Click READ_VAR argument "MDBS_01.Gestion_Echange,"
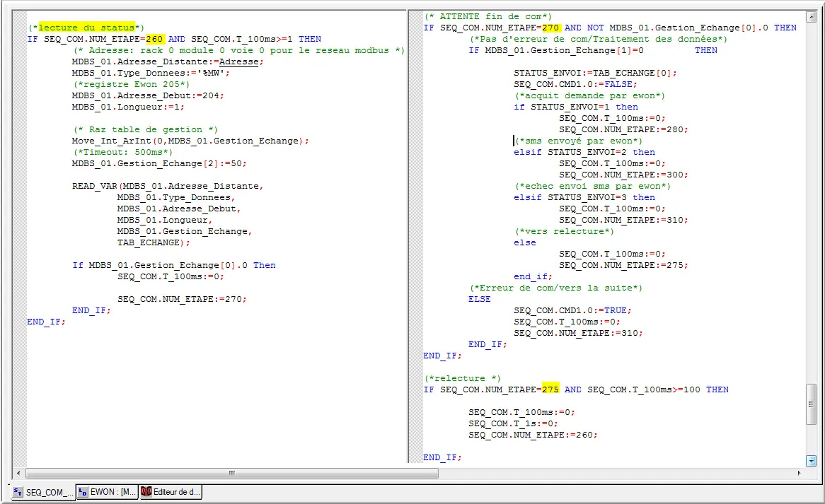Screen dimensions: 825x504 pyautogui.click(x=185, y=231)
